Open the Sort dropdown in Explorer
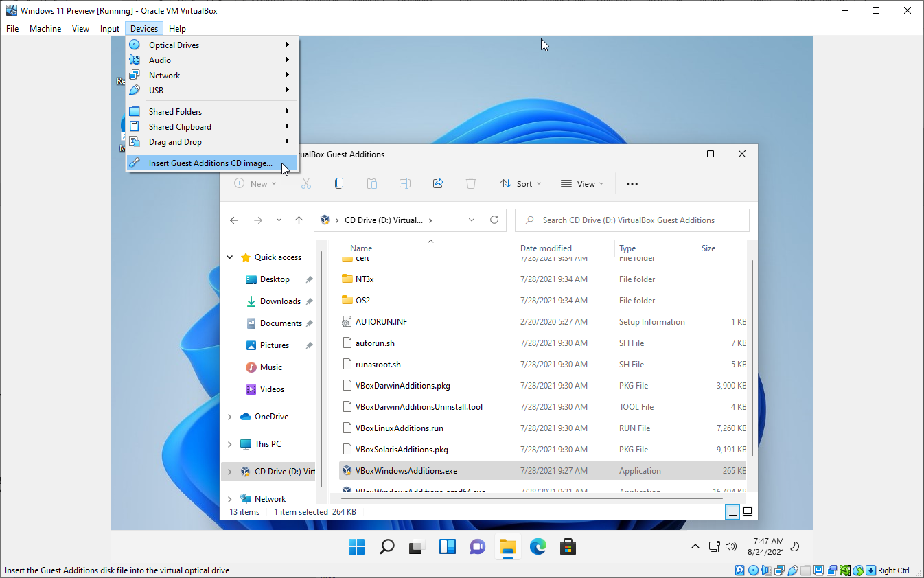 point(521,183)
